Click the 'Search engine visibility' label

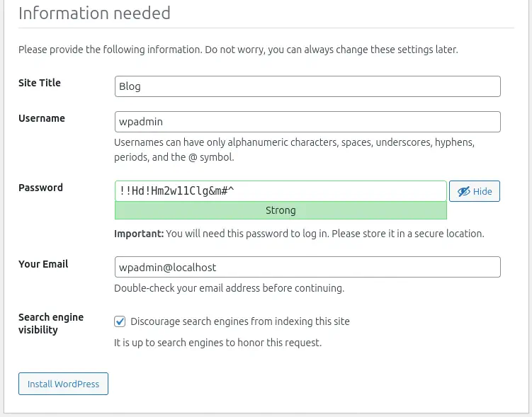tap(50, 324)
